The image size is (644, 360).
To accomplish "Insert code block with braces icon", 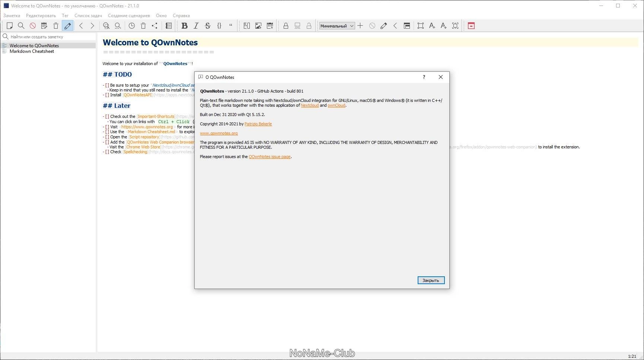I will (x=219, y=26).
